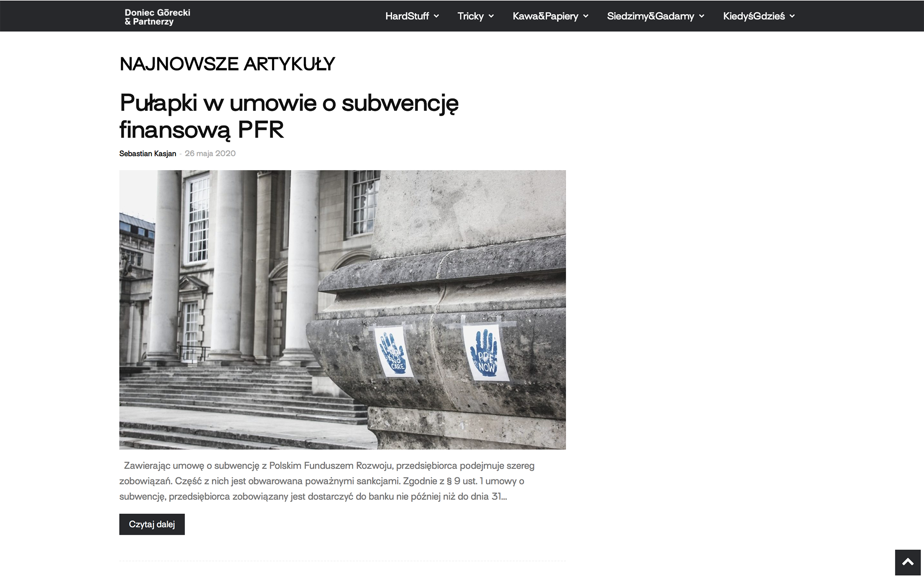This screenshot has height=578, width=924.
Task: Open the Siedzimy&Gadamy menu item
Action: point(650,16)
